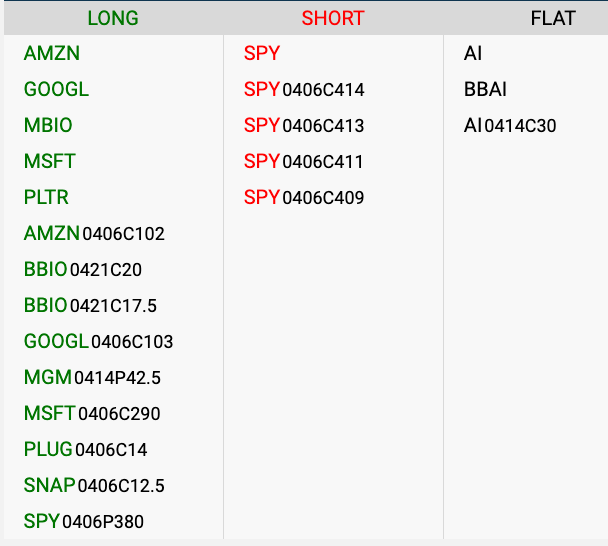Click the LONG column header
608x546 pixels.
113,18
